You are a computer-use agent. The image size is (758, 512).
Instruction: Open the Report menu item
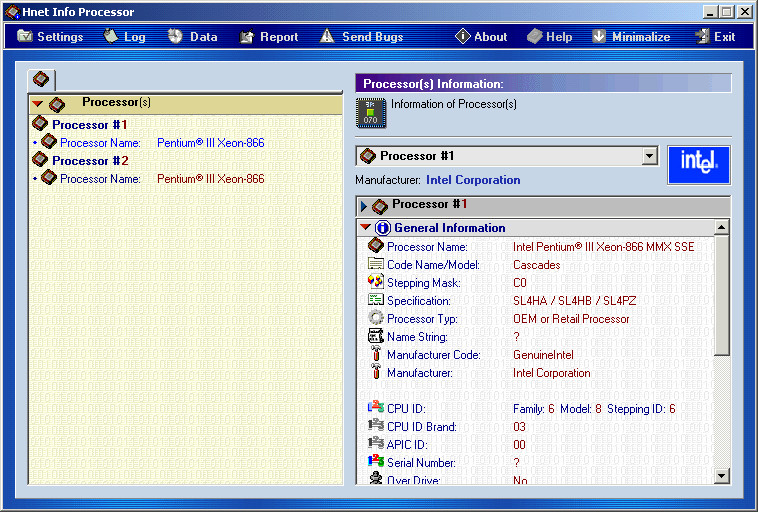[269, 37]
